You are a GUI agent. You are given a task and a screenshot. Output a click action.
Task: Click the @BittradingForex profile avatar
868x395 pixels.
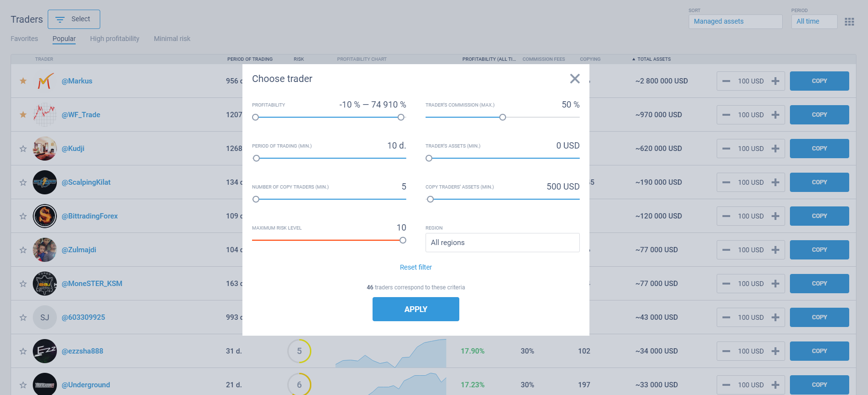point(45,216)
